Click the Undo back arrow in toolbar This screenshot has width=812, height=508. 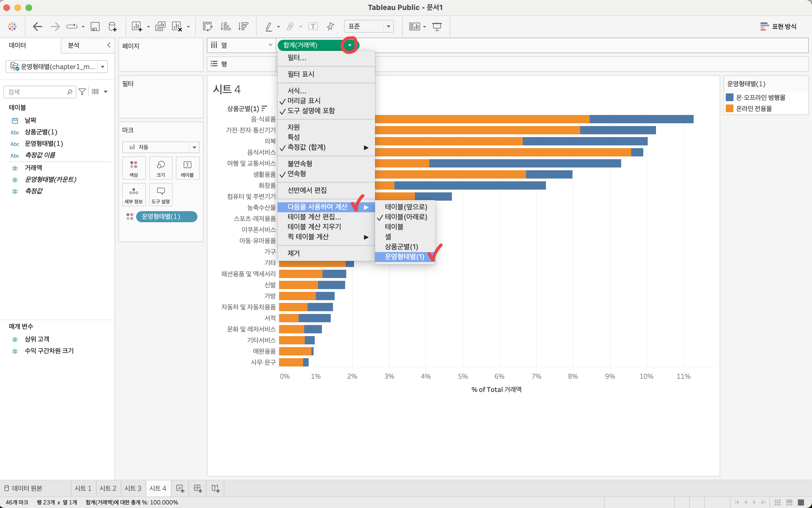pos(37,27)
